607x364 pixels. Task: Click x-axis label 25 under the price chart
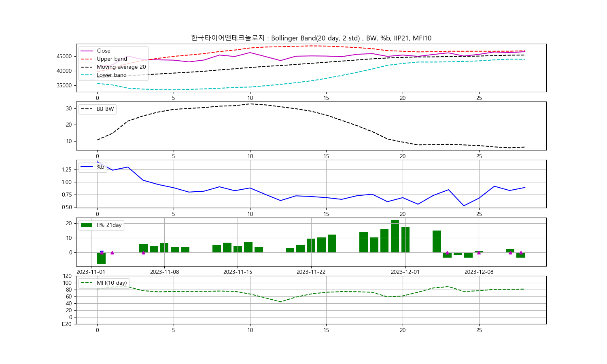click(x=479, y=98)
